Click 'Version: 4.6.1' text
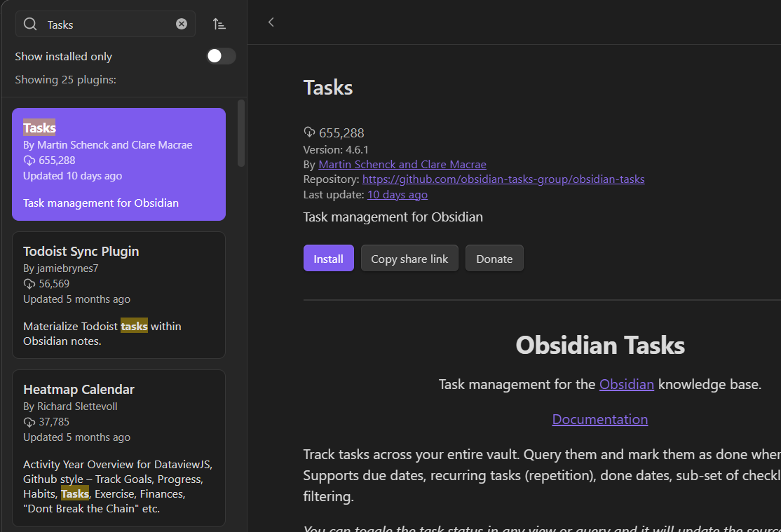 (336, 149)
